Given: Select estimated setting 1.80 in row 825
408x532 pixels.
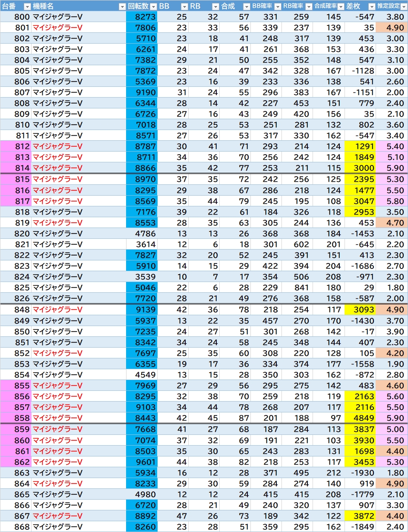Looking at the screenshot, I should 392,288.
